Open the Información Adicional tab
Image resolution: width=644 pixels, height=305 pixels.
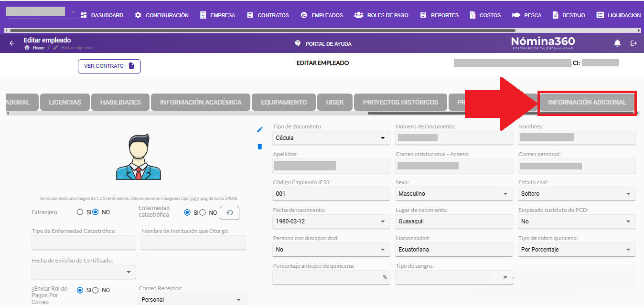587,102
